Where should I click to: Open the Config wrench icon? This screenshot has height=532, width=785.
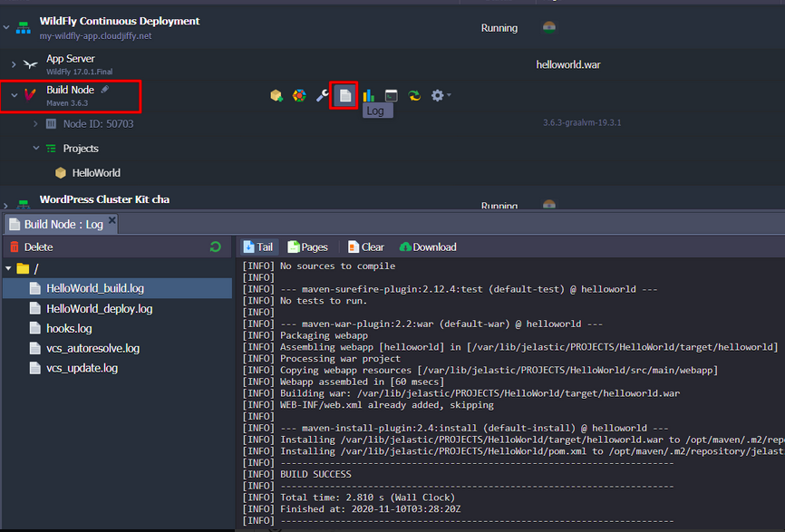322,95
